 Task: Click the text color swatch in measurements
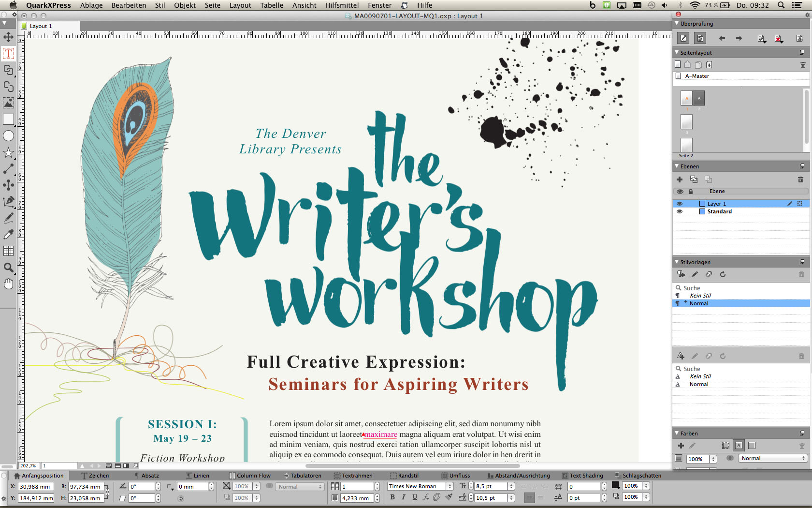click(x=616, y=485)
